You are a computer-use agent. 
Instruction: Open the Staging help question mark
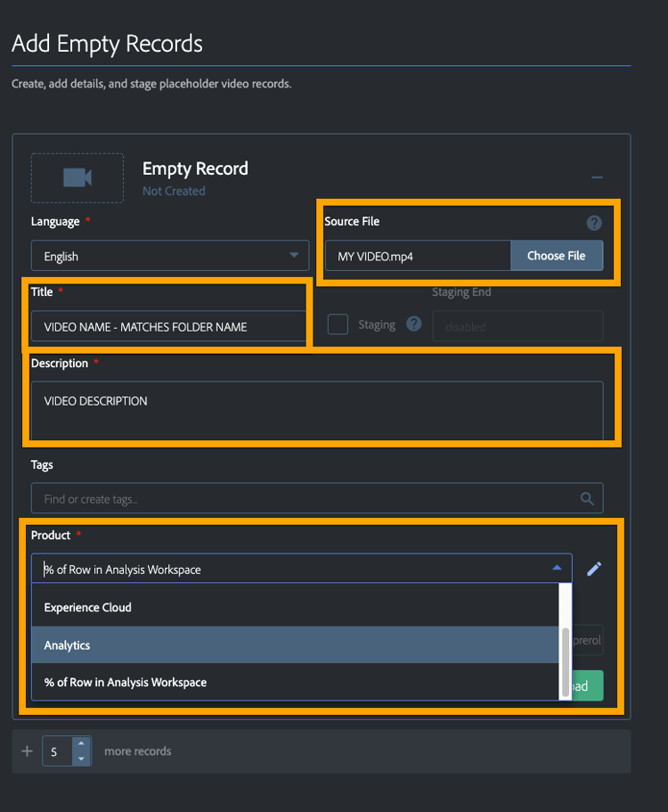pos(414,324)
